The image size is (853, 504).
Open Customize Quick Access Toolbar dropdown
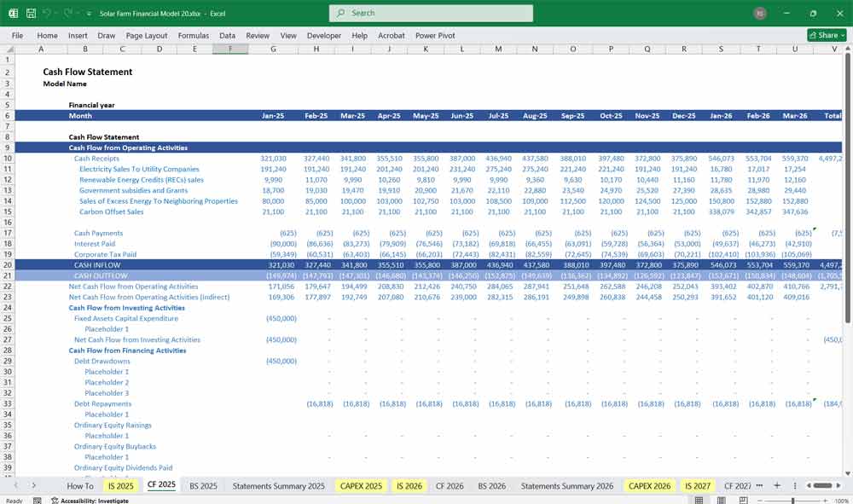point(90,14)
